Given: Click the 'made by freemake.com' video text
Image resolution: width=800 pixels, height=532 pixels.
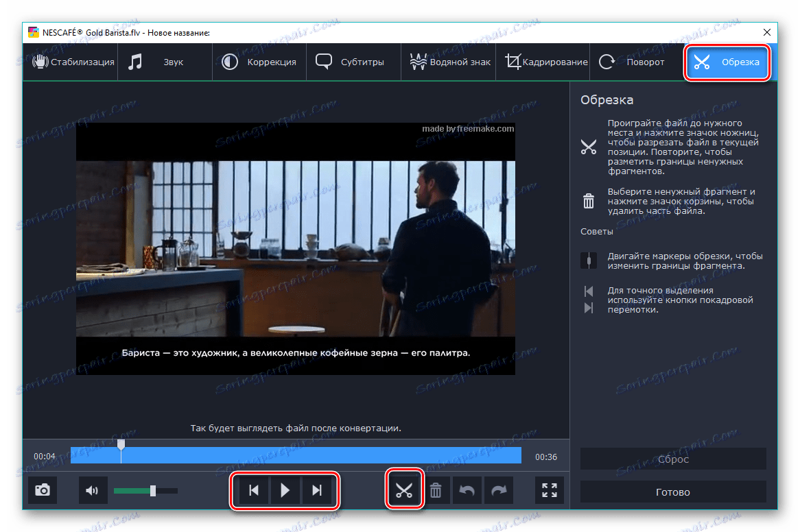Looking at the screenshot, I should [468, 128].
